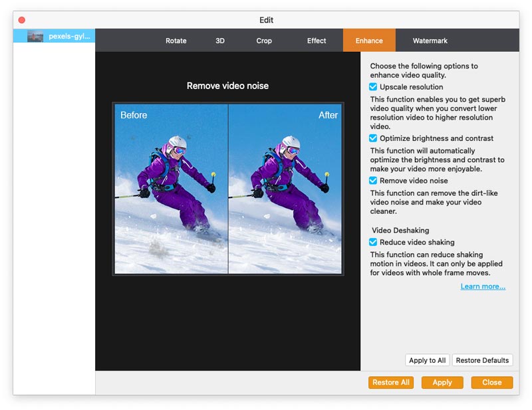532x410 pixels.
Task: Disable Remove video noise checkbox
Action: point(373,181)
